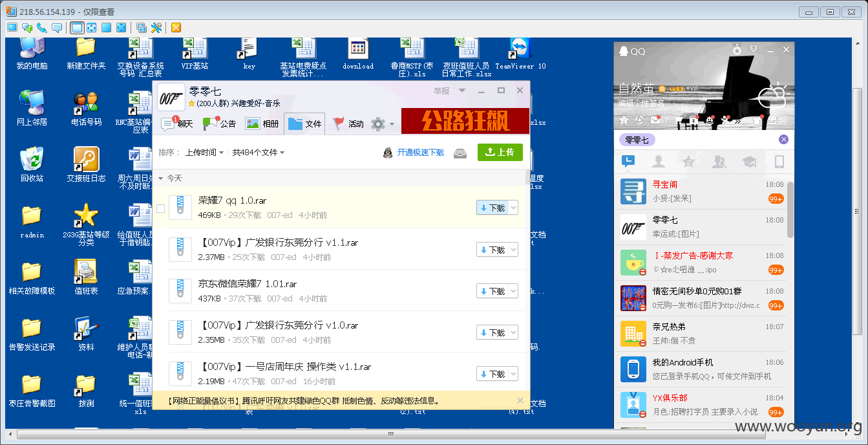Click the 开通极速下载 link
The height and width of the screenshot is (445, 868).
point(421,153)
